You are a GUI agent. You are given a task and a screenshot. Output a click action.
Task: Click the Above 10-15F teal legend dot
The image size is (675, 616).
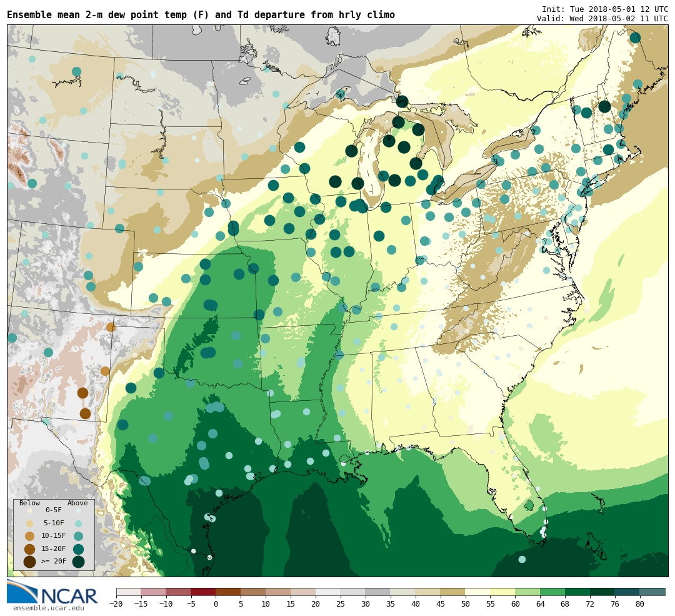coord(78,537)
